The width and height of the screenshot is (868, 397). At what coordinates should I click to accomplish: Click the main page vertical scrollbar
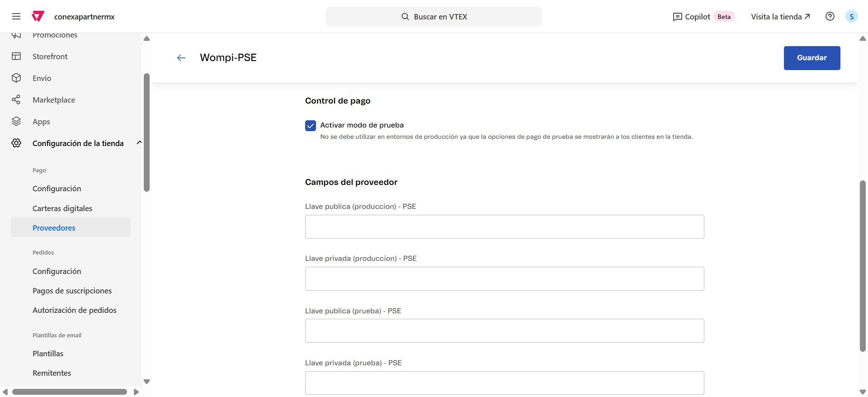(x=863, y=266)
